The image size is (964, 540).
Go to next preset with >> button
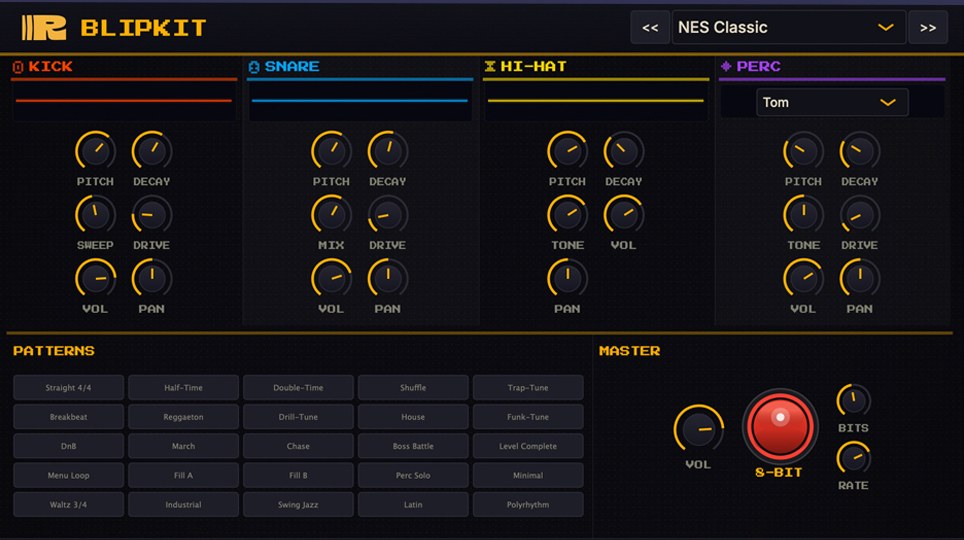pos(928,28)
